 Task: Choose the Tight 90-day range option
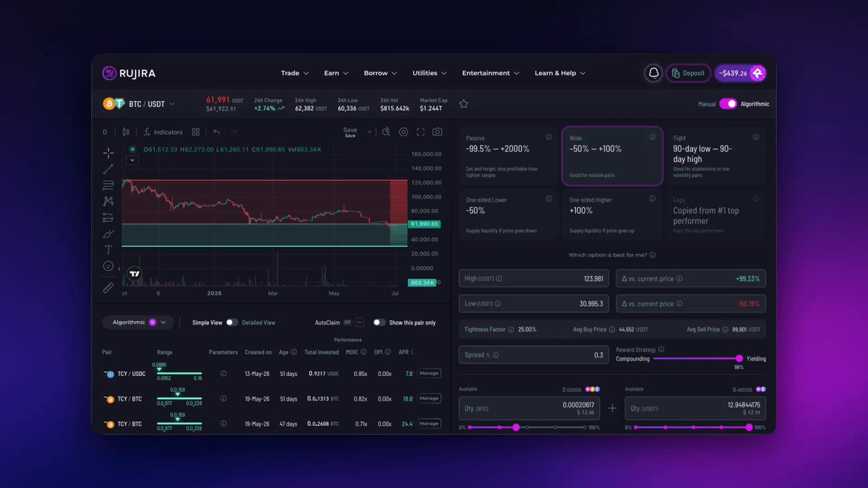(716, 155)
